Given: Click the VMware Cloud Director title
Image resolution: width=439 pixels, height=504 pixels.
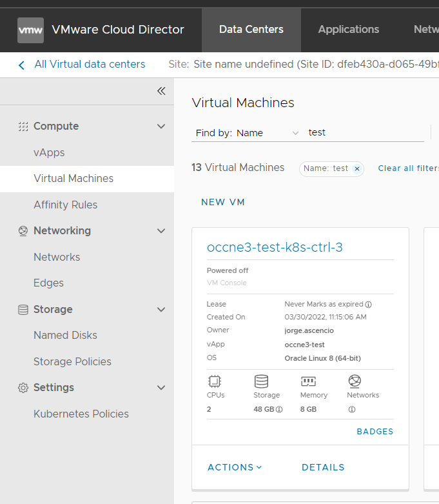Looking at the screenshot, I should (x=118, y=30).
